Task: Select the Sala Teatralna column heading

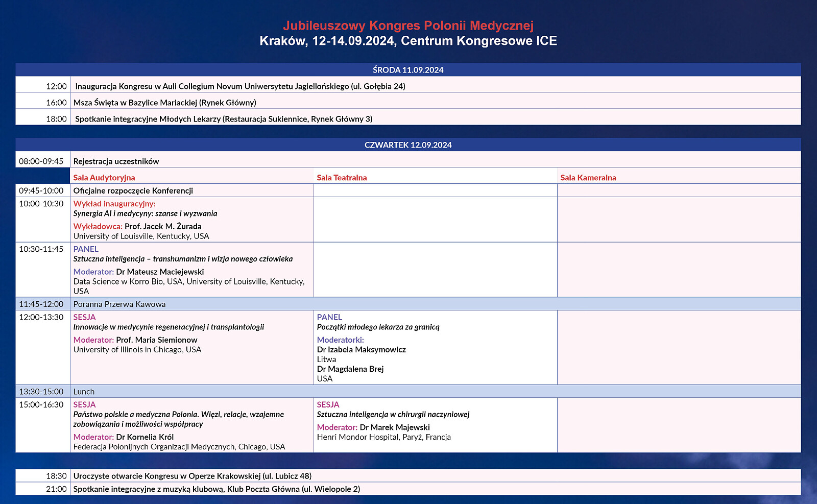Action: (342, 177)
